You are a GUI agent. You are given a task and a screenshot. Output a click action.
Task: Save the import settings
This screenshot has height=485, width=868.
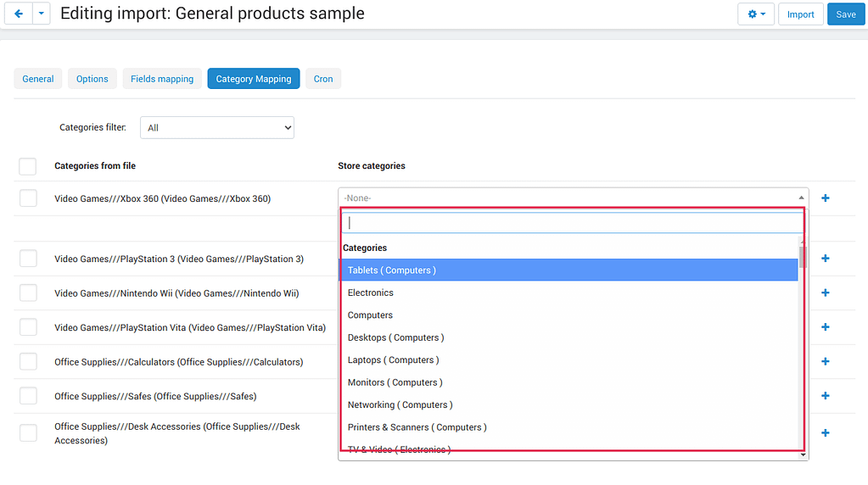[845, 14]
